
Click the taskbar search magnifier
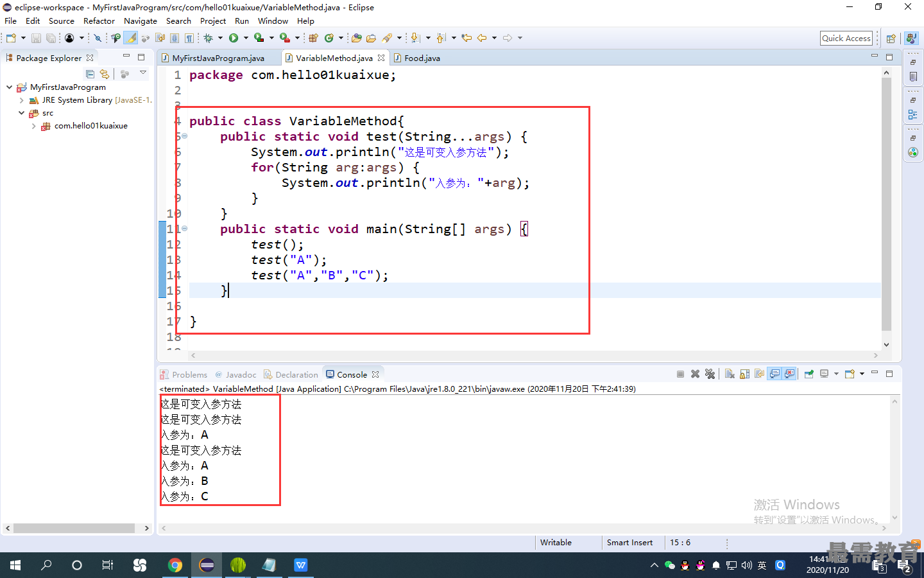coord(46,565)
